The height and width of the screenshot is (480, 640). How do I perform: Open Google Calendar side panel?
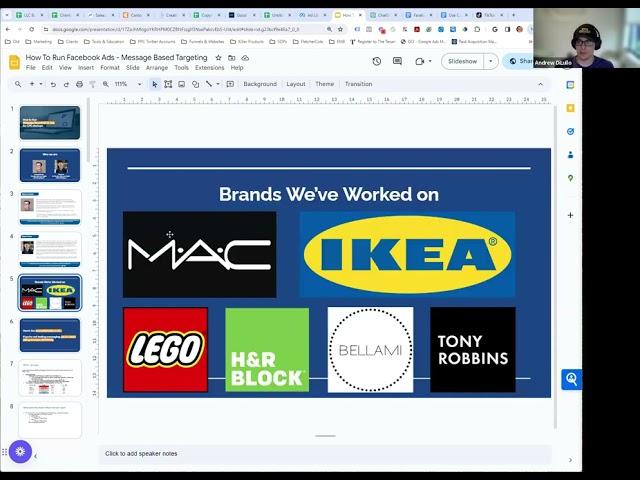571,85
